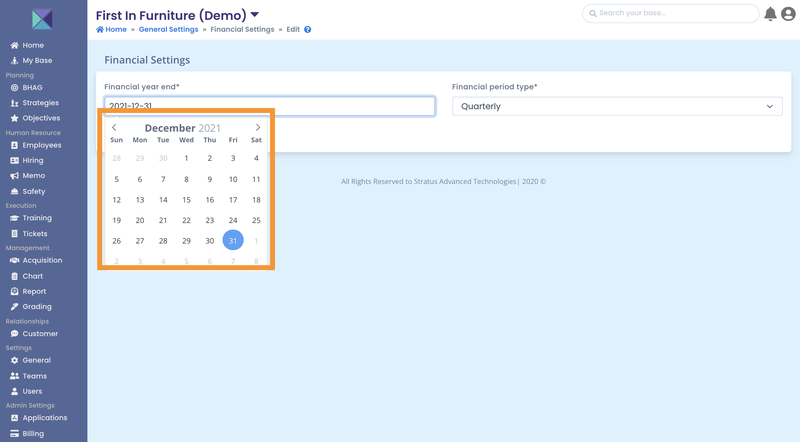This screenshot has width=800, height=442.
Task: Go to next month in calendar
Action: click(258, 128)
